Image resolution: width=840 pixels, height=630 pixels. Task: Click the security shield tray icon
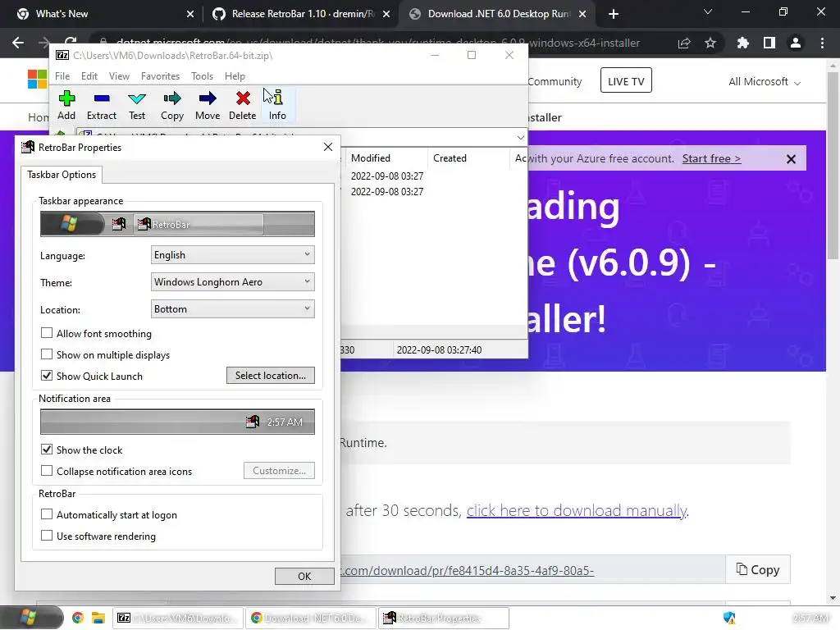coord(729,618)
